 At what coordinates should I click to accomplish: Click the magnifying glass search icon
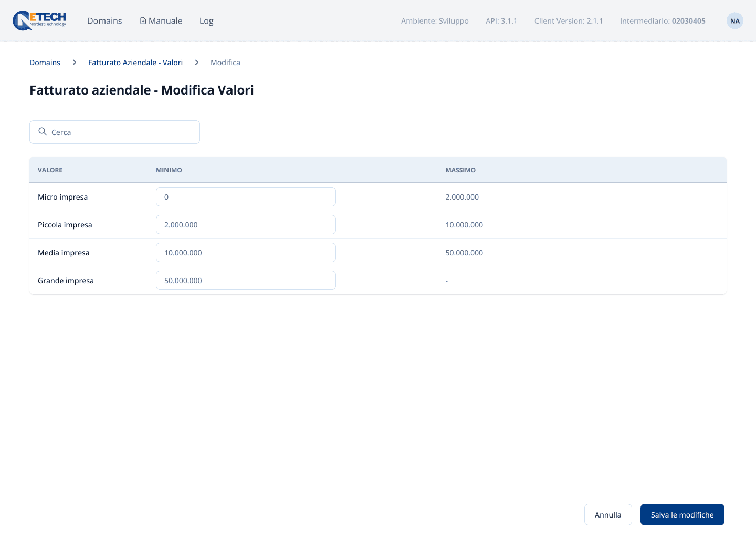pos(43,132)
